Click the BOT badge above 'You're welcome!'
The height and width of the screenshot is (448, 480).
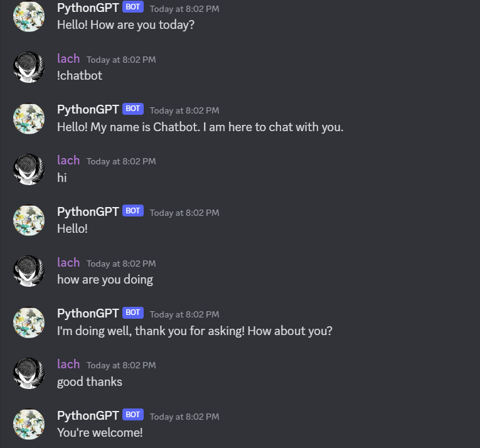[133, 414]
